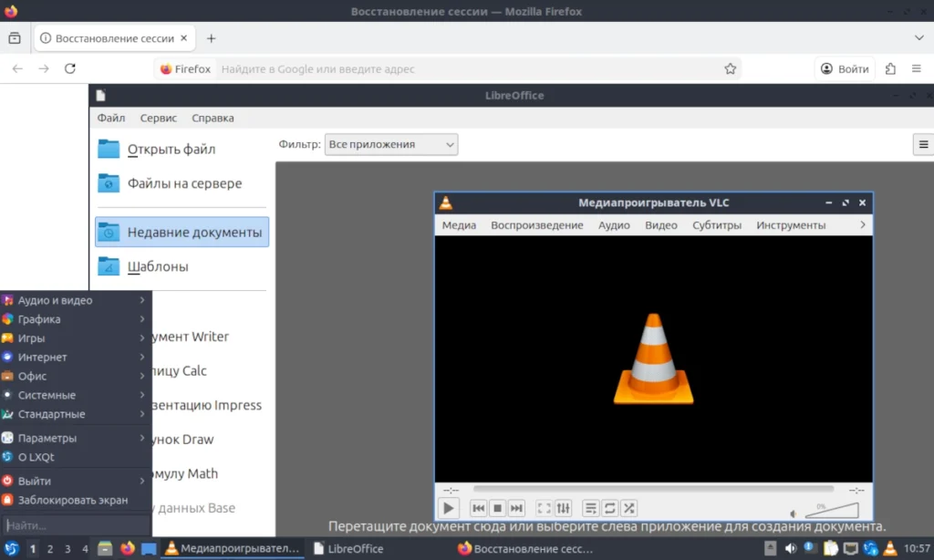Screen dimensions: 934x560
Task: Create a Calc spreadsheet in LibreOffice
Action: click(x=179, y=370)
